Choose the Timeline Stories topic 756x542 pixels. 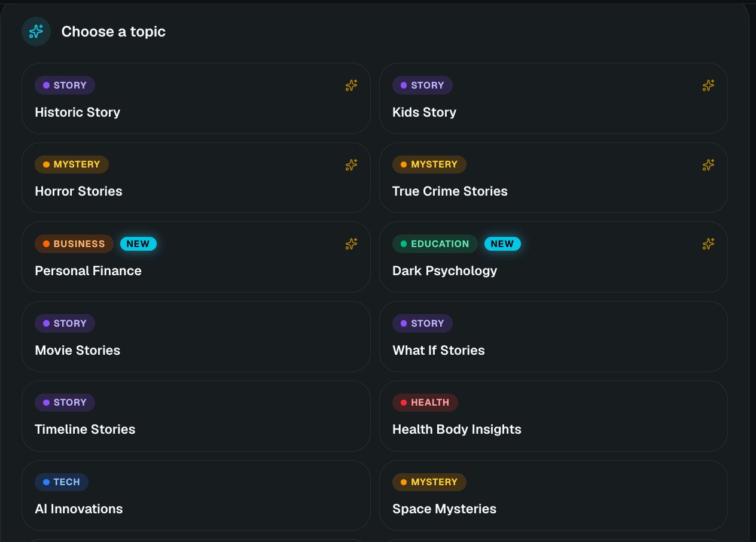coord(196,416)
